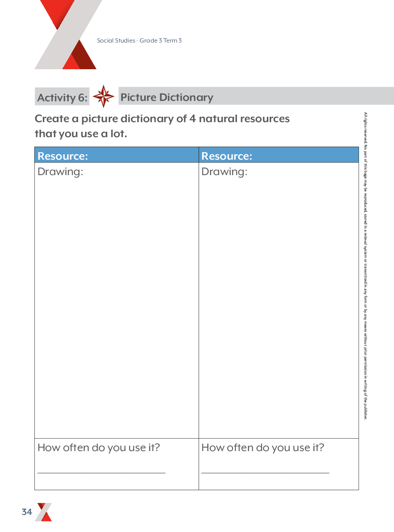The width and height of the screenshot is (394, 532).
Task: Click the 'Create a picture dictionary' instruction text
Action: click(x=162, y=119)
